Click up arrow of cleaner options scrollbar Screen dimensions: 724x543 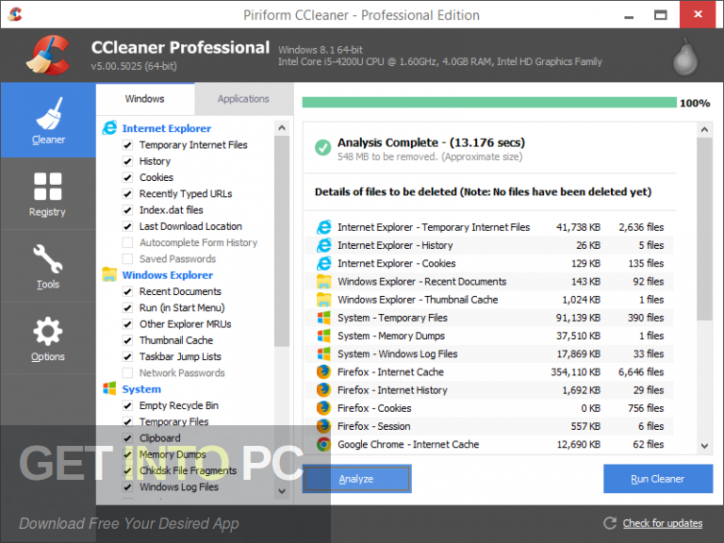tap(282, 128)
